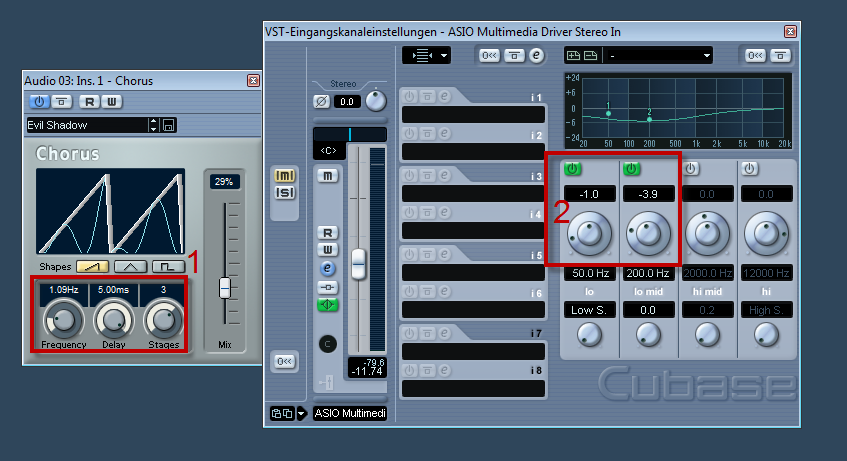Disable the lo EQ band power button
The width and height of the screenshot is (847, 461).
(x=573, y=169)
